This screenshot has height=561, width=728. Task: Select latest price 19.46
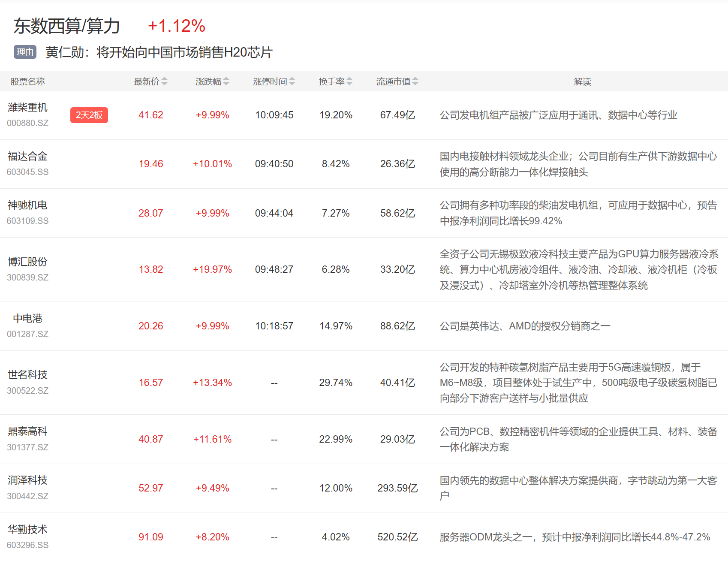[x=151, y=164]
